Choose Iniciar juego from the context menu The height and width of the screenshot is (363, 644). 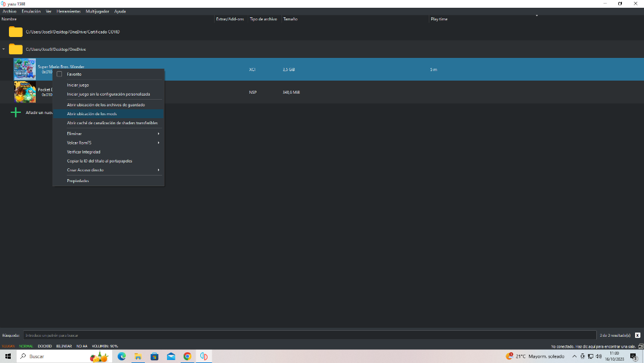[x=78, y=85]
